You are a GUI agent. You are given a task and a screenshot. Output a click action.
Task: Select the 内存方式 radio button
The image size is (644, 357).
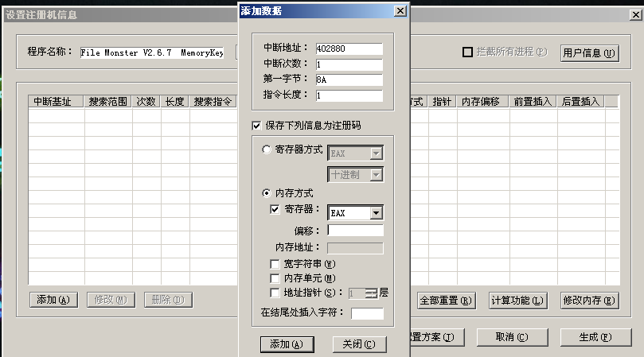[267, 192]
